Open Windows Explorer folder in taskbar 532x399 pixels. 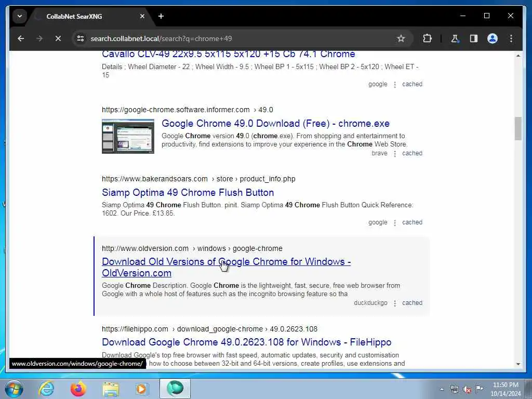(x=111, y=389)
